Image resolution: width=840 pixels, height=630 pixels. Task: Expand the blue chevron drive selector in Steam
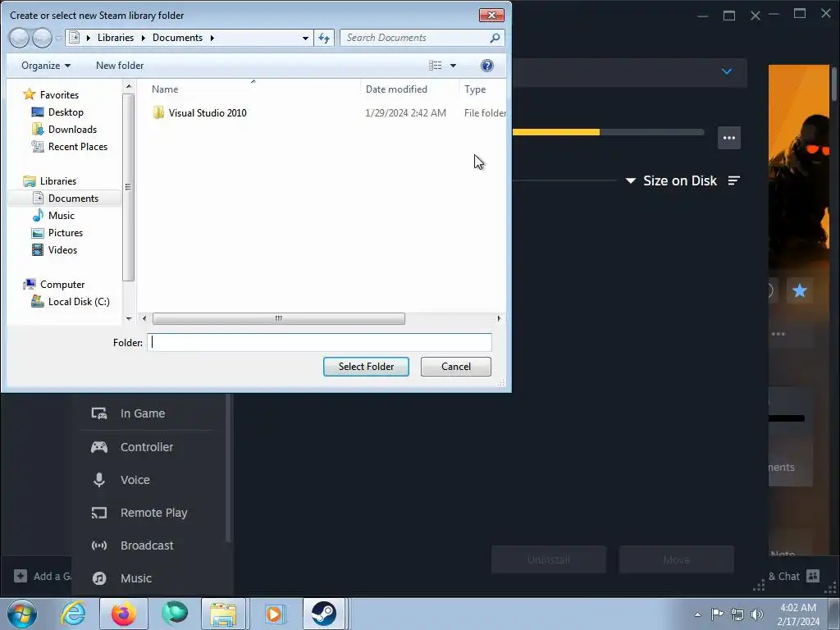[x=727, y=71]
